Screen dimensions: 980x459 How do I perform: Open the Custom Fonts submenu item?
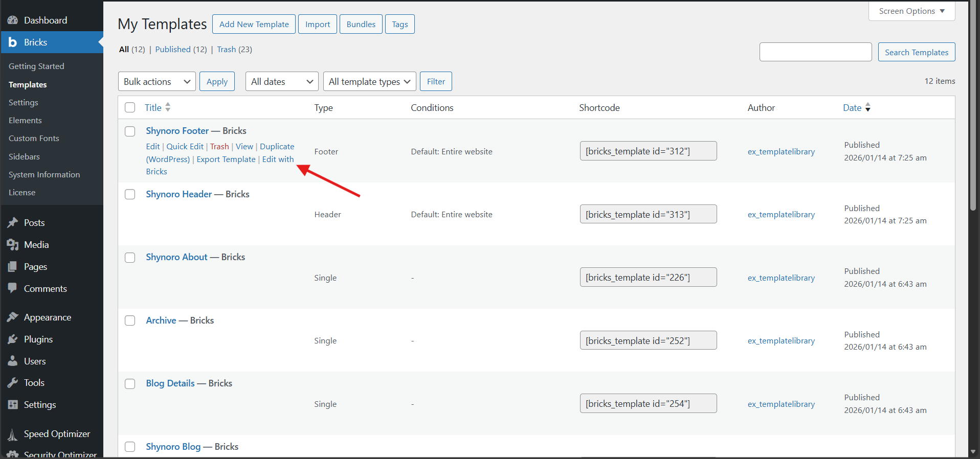[x=34, y=139]
